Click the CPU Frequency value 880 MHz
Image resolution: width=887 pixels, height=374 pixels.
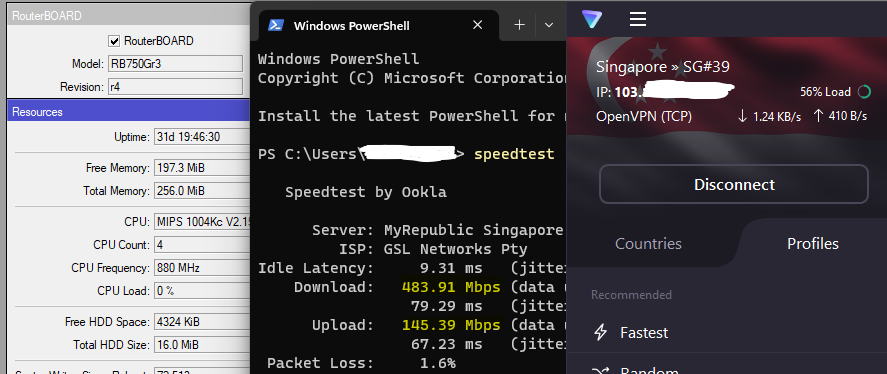click(202, 268)
